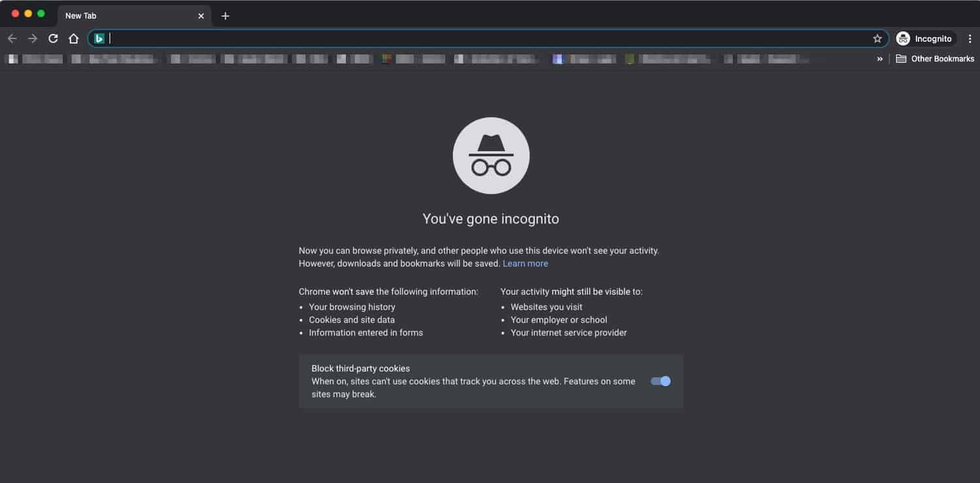Click "Your browsing history" list item
This screenshot has width=980, height=483.
[352, 307]
